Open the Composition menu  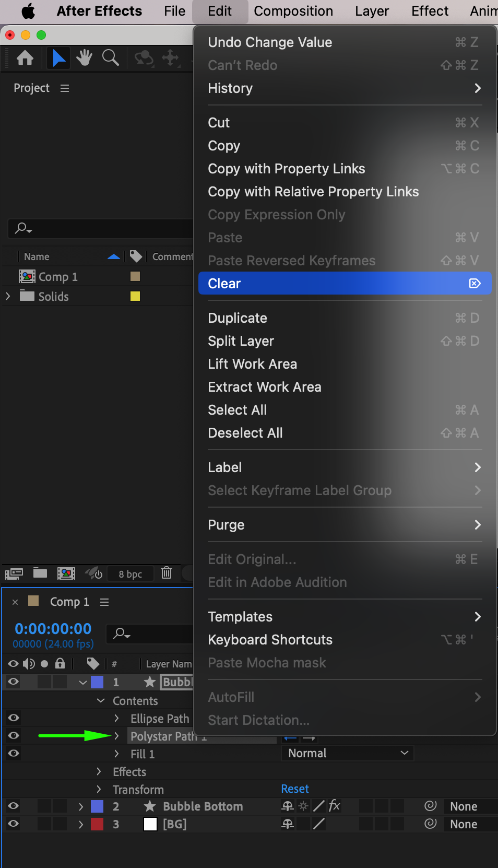pos(293,11)
